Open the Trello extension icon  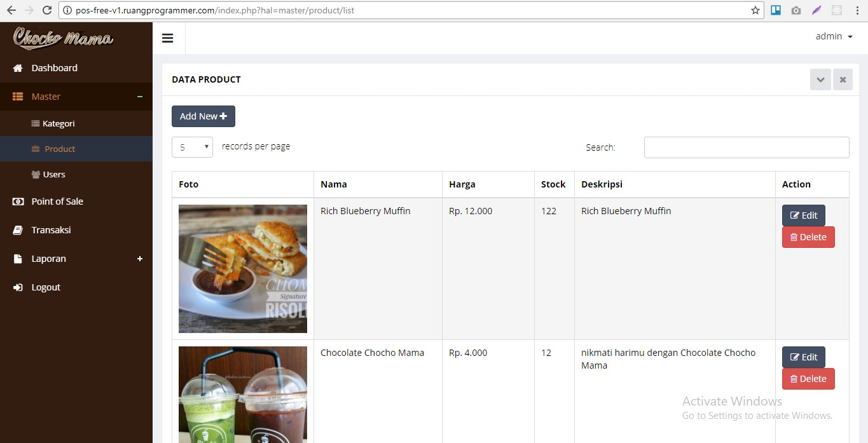coord(776,10)
